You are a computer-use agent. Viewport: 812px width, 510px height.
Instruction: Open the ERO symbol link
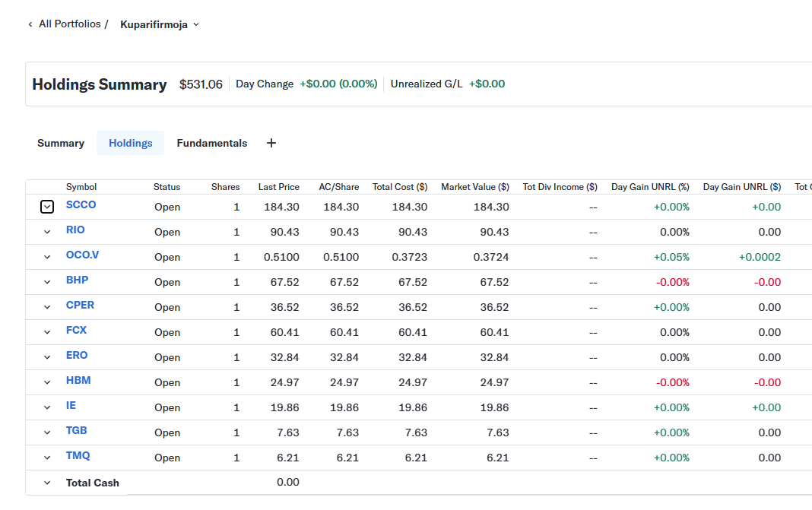click(77, 355)
